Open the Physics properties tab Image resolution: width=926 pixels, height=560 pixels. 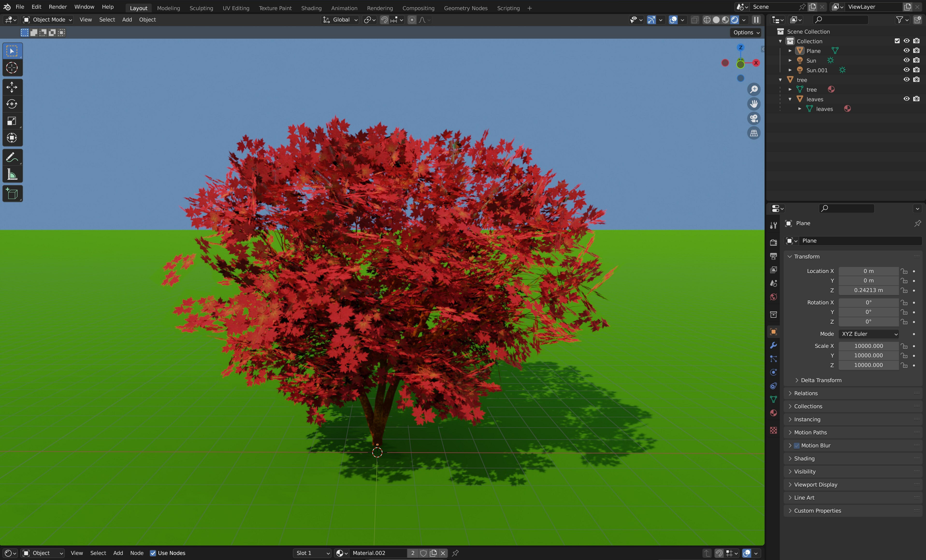click(774, 372)
